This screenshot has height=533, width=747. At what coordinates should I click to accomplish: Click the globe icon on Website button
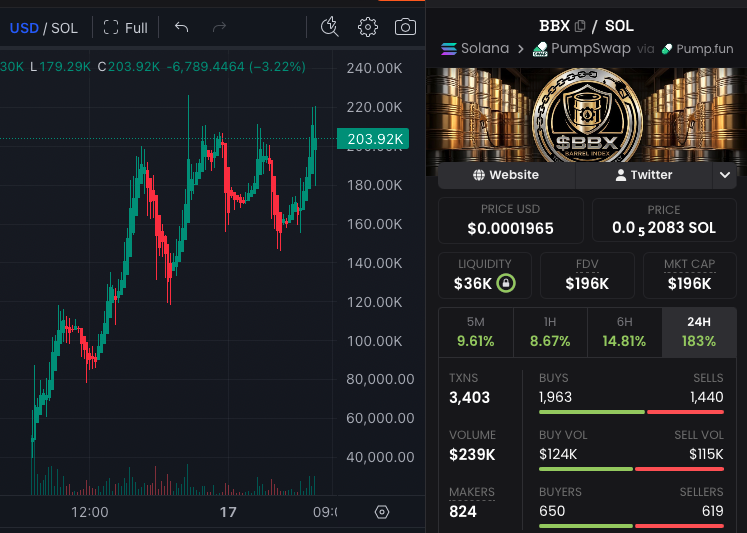click(479, 175)
